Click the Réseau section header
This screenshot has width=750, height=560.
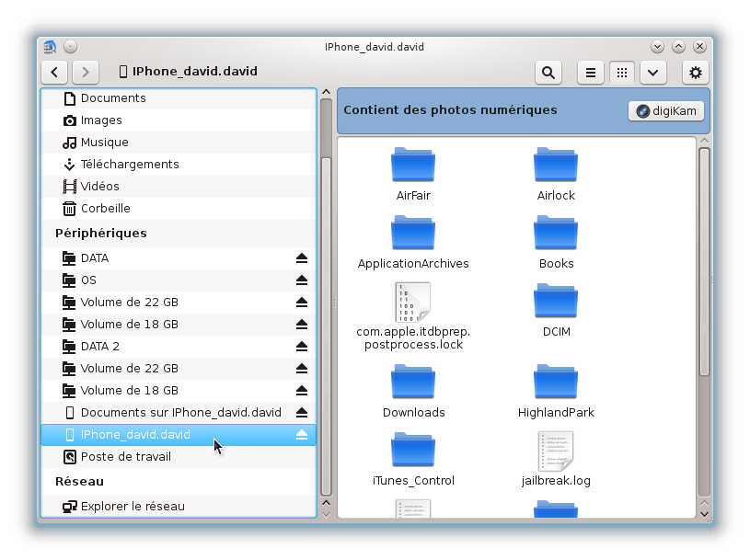click(x=79, y=482)
